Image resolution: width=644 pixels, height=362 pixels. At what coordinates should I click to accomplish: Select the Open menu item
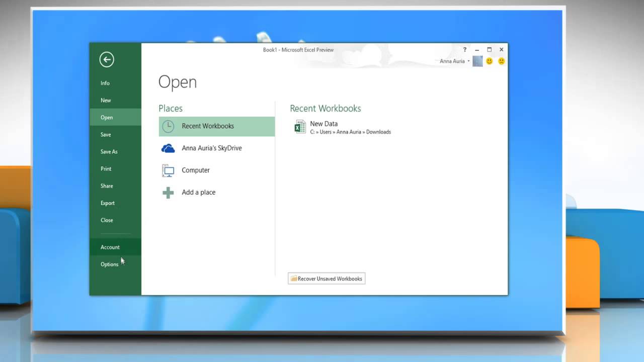[x=115, y=118]
